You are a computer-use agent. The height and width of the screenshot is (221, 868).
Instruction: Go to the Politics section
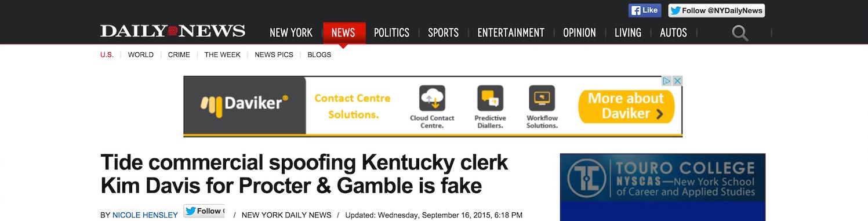pos(391,33)
